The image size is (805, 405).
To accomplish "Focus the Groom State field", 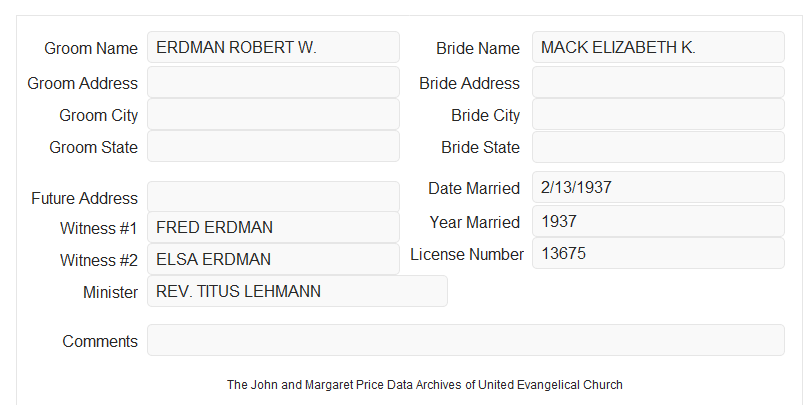I will pos(273,146).
